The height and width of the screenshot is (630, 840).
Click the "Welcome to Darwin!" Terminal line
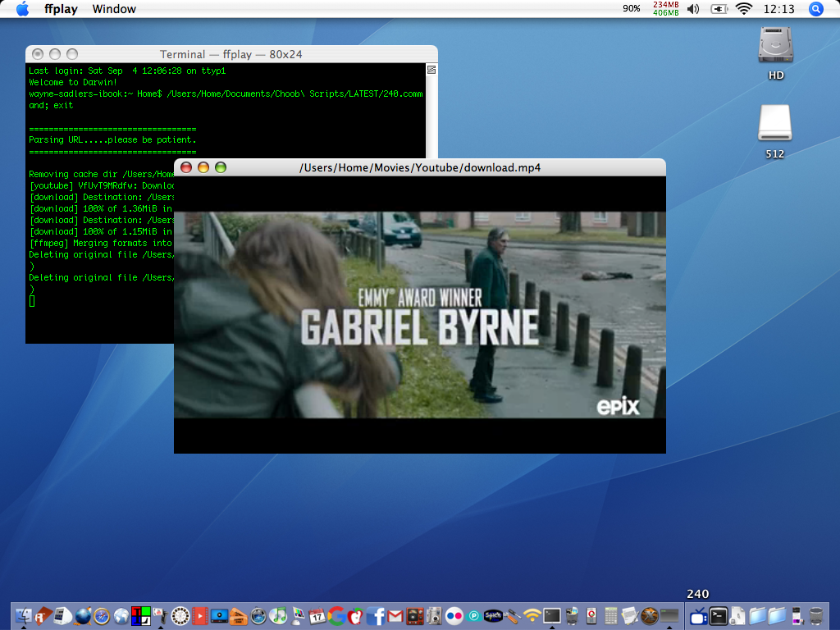coord(73,82)
